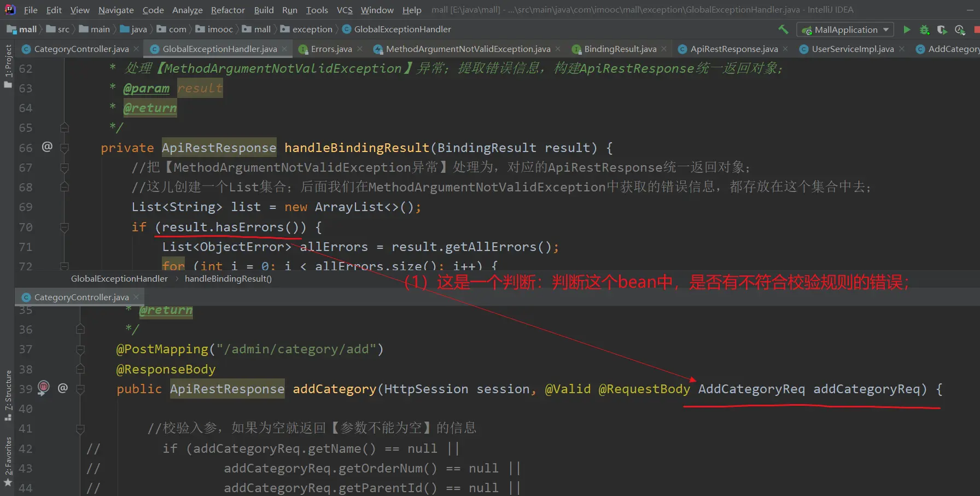Screen dimensions: 980x496
Task: Click the request mapping gutter icon on line 39
Action: coord(44,388)
